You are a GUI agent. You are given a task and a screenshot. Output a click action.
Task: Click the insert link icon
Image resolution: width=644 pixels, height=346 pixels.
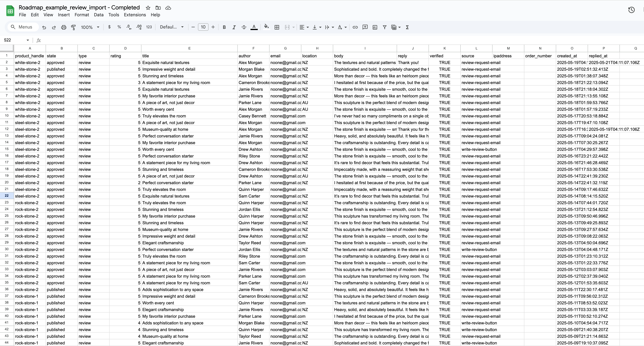[x=355, y=27]
